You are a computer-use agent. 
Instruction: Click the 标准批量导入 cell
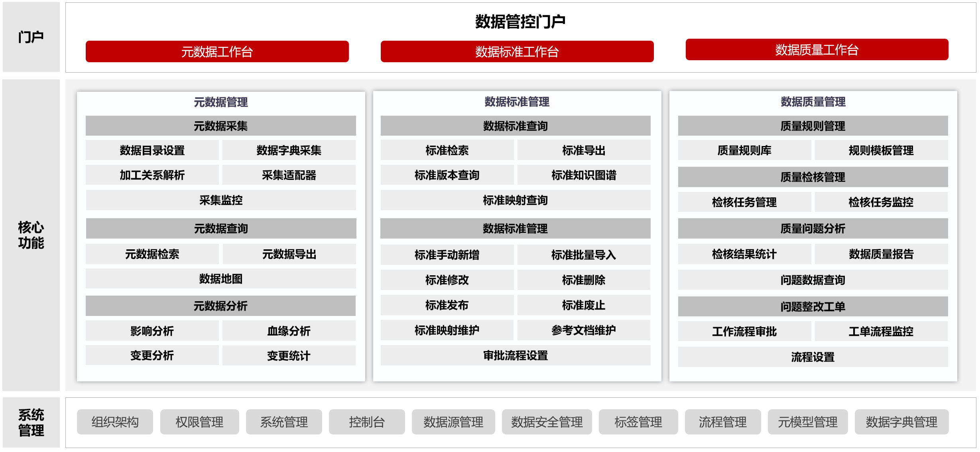tap(584, 255)
